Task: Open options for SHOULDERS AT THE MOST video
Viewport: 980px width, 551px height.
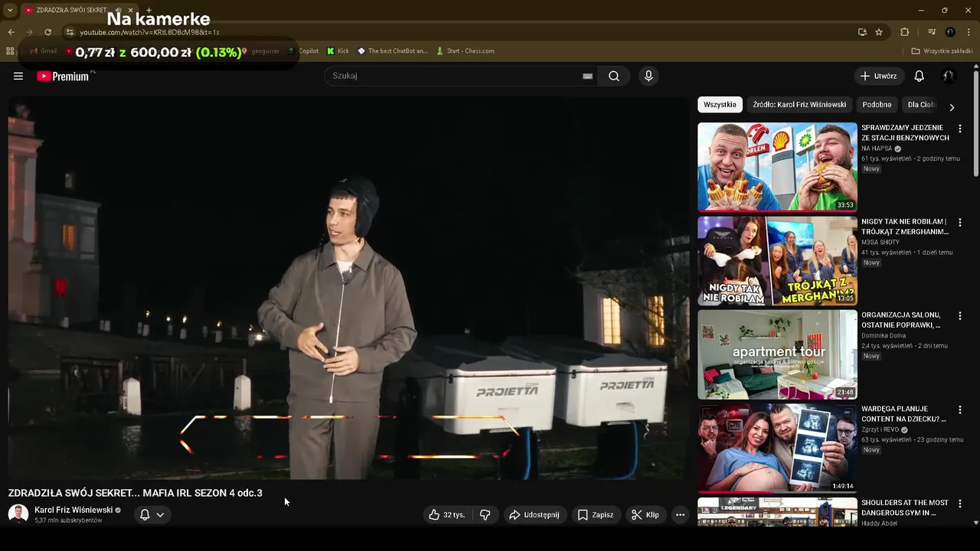Action: click(960, 504)
